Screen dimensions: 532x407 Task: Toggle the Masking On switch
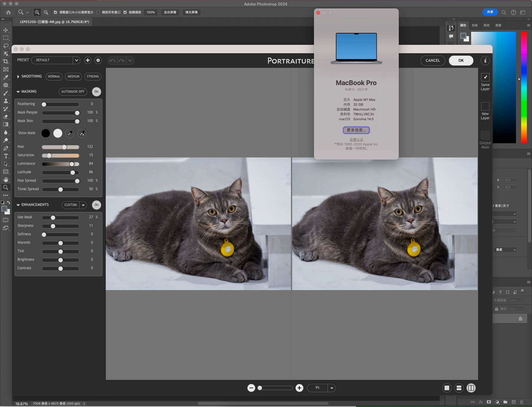click(x=96, y=92)
